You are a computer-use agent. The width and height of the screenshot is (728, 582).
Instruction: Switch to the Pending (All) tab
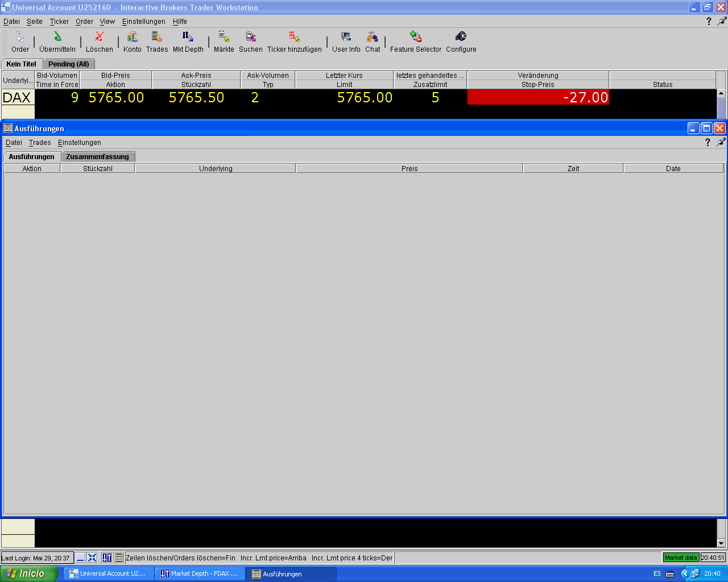click(x=69, y=64)
